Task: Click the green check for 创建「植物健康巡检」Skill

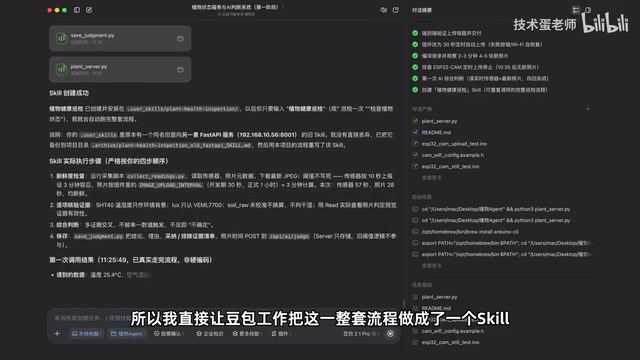Action: (x=415, y=90)
